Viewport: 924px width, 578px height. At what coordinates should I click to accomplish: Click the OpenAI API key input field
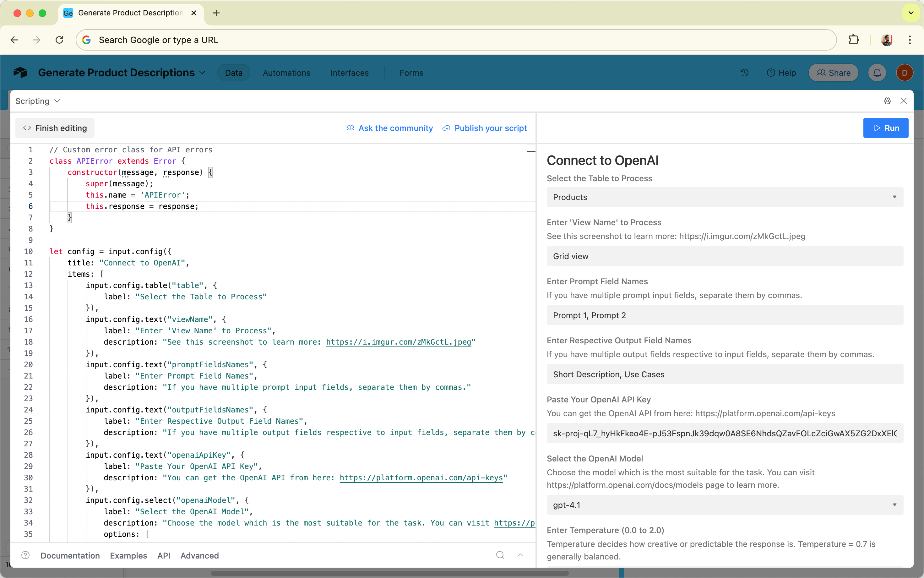(725, 433)
